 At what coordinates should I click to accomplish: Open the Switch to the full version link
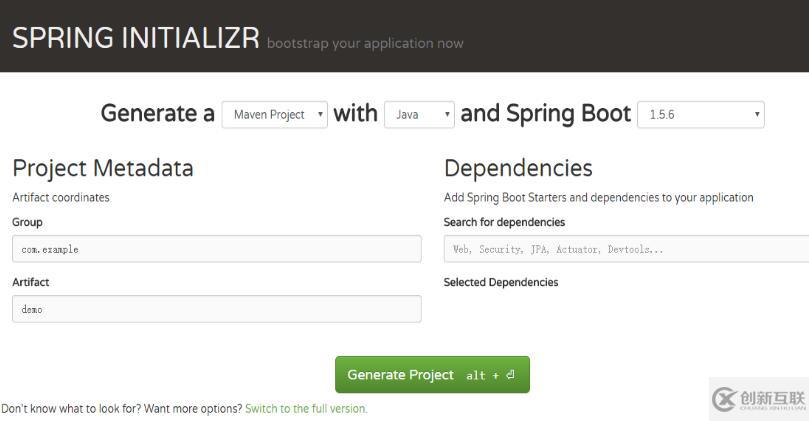306,409
